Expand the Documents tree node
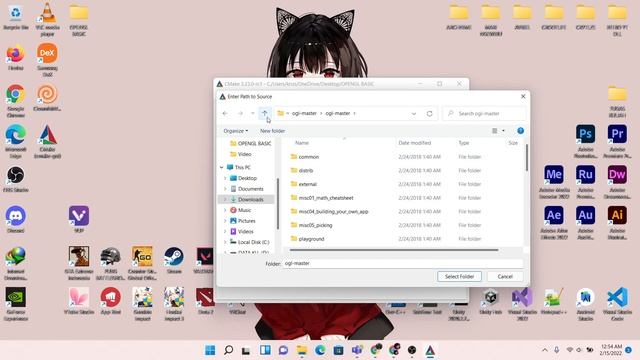 point(225,189)
